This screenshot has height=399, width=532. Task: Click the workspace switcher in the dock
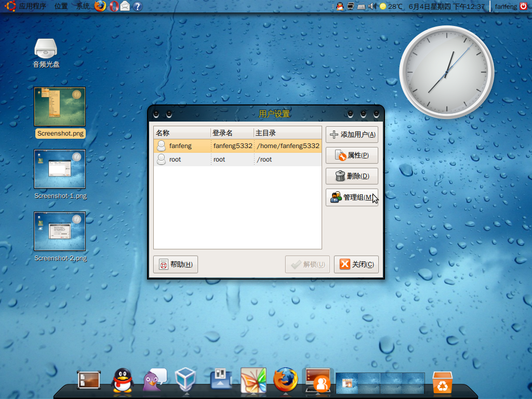[380, 383]
